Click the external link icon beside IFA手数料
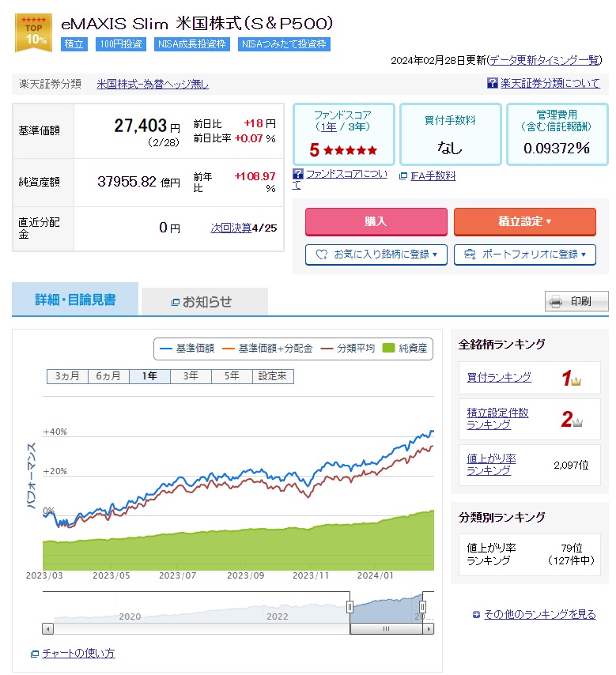Screen dimensions: 616x675 coord(403,175)
